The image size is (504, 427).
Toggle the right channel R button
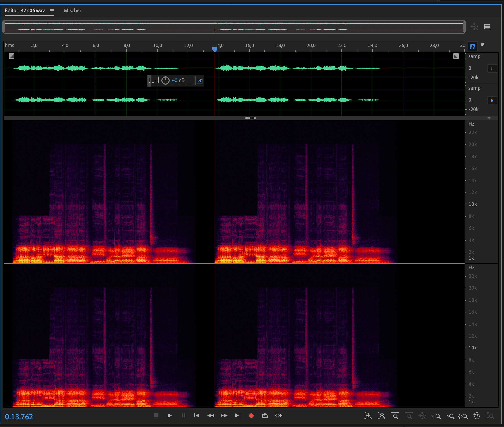click(x=492, y=100)
